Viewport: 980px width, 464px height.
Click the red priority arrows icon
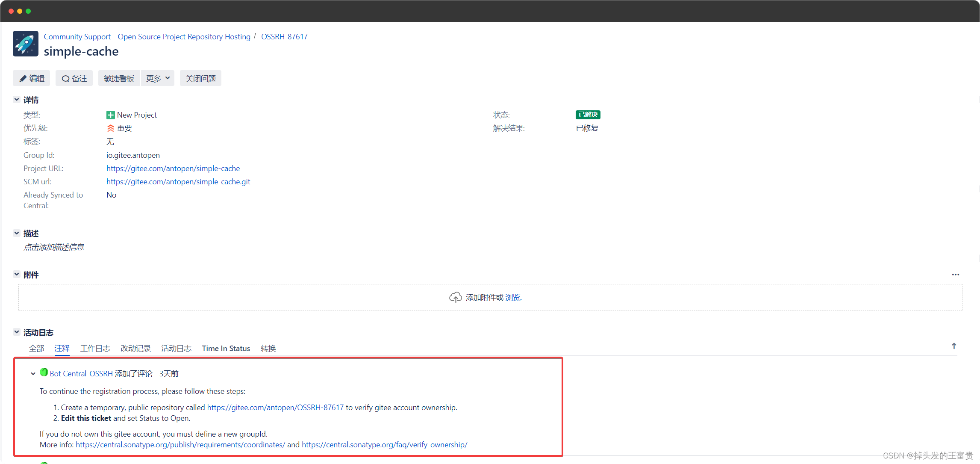click(110, 128)
